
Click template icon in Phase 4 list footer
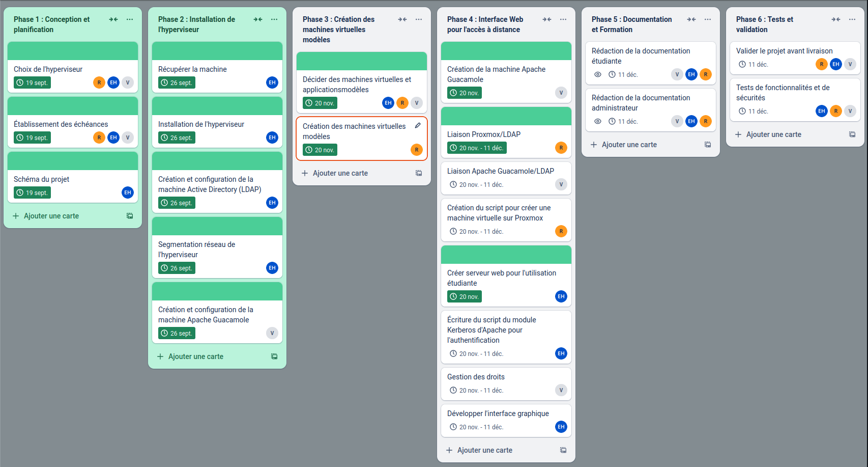(x=563, y=450)
